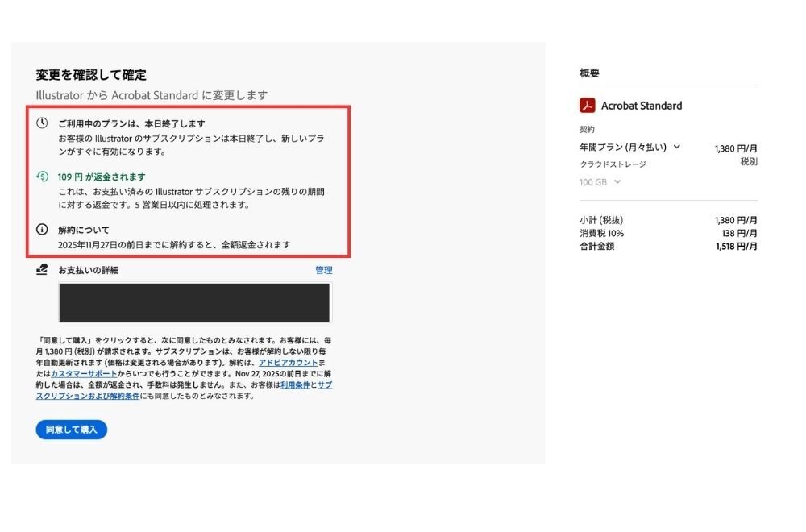The width and height of the screenshot is (806, 532).
Task: Open the 利用条件 link
Action: (x=295, y=384)
